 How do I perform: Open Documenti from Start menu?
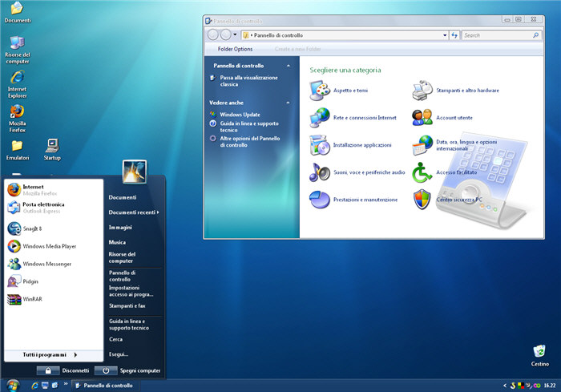pos(123,197)
